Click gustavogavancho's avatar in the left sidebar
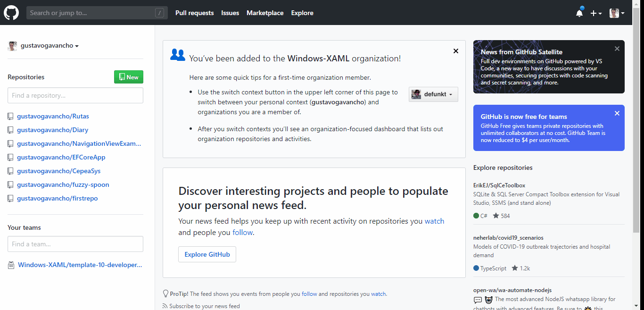644x310 pixels. point(12,45)
